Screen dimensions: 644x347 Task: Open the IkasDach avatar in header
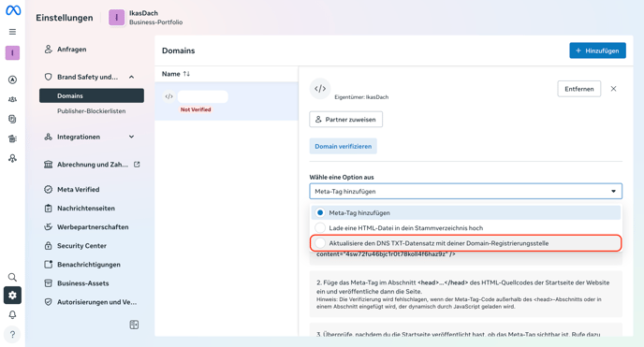117,18
